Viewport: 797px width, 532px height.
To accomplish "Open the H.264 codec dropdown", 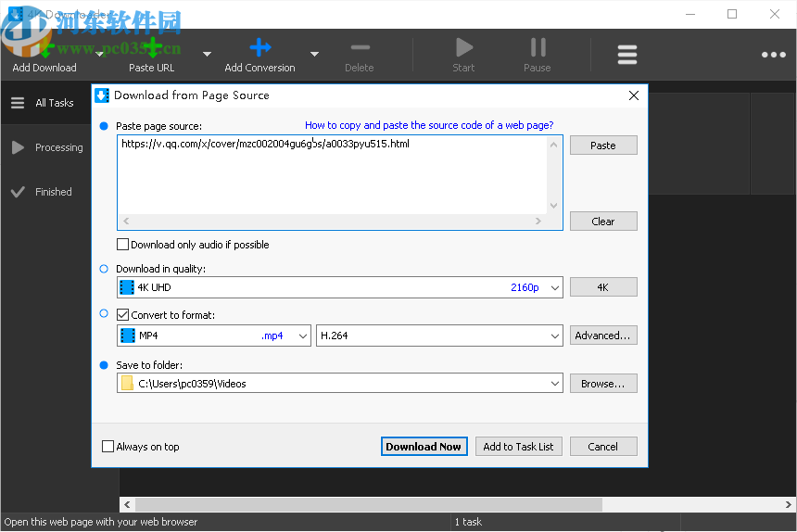I will [439, 336].
